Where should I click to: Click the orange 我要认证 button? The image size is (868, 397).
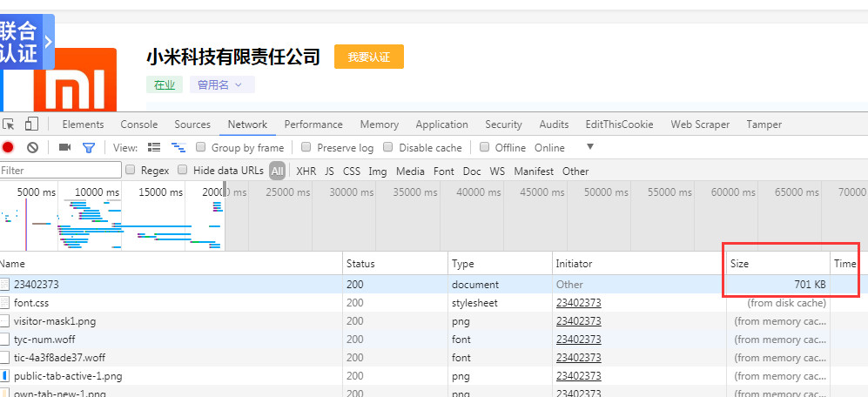[x=368, y=57]
